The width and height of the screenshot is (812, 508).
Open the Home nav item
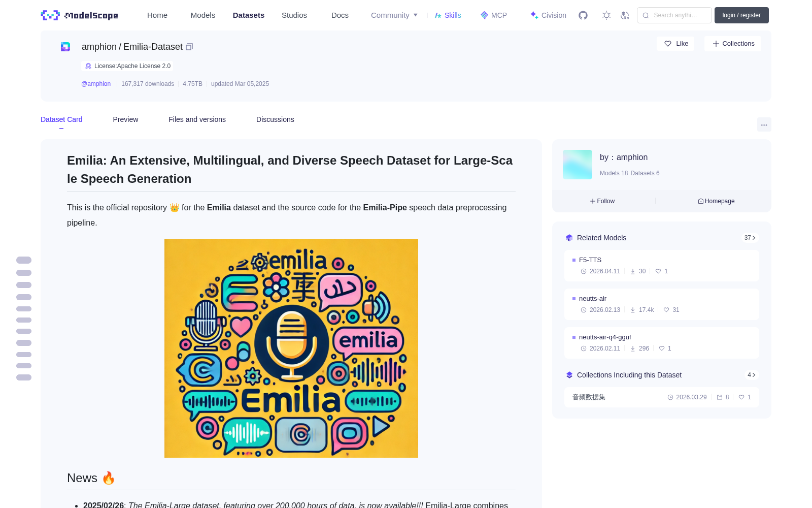pos(157,15)
